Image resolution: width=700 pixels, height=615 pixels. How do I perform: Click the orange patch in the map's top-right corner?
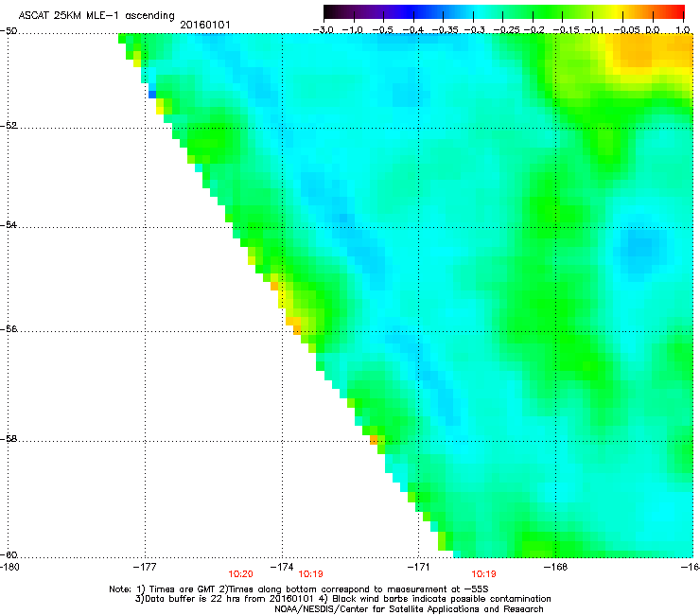(654, 51)
